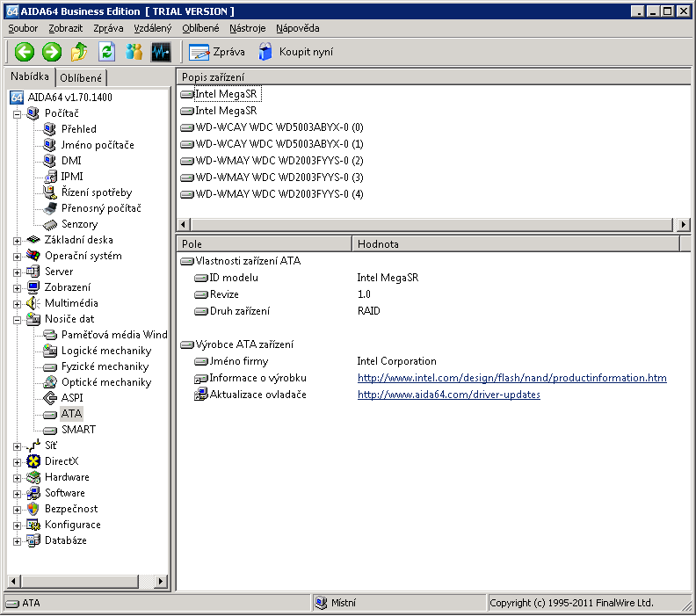Image resolution: width=696 pixels, height=616 pixels.
Task: Expand the Server node
Action: [x=17, y=272]
